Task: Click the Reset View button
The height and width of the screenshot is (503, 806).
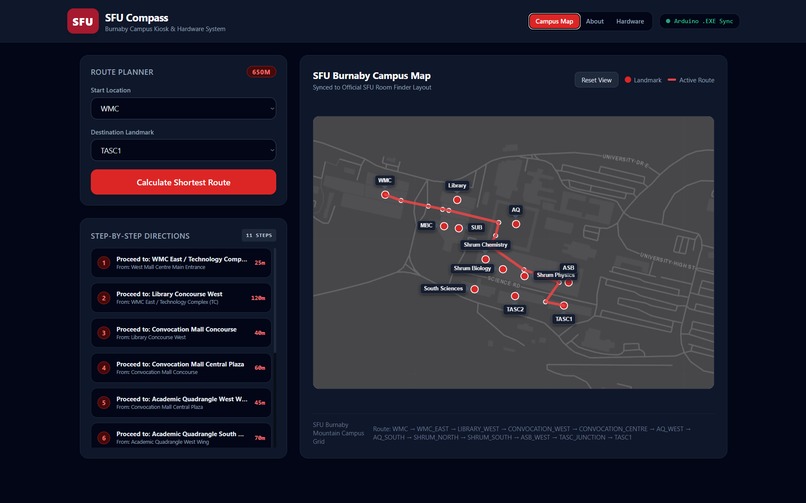Action: point(596,80)
